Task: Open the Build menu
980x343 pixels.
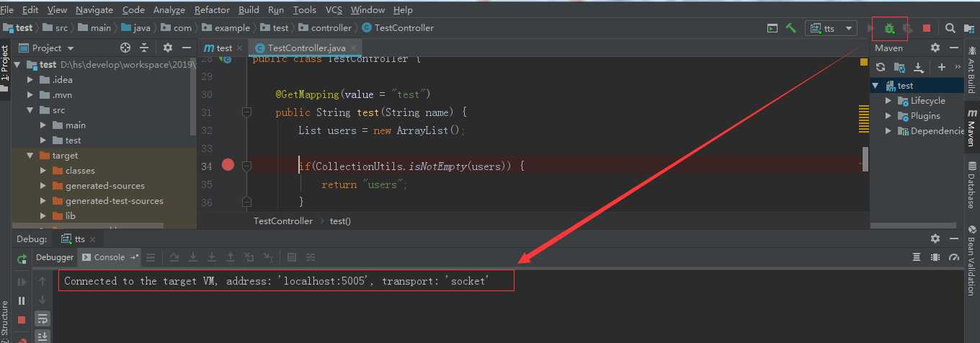Action: click(x=249, y=10)
